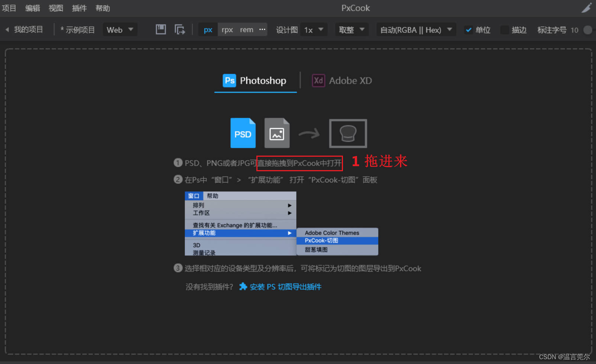
Task: Open more units ellipsis menu
Action: coord(262,29)
